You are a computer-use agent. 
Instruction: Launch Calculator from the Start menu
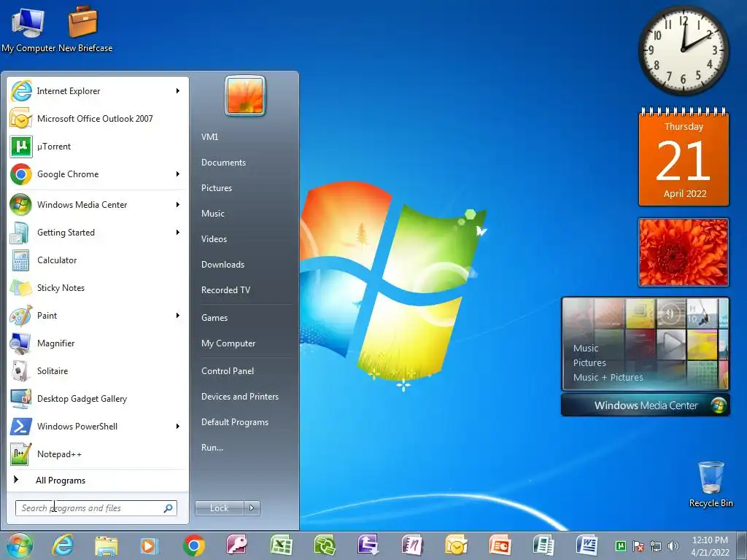coord(98,260)
